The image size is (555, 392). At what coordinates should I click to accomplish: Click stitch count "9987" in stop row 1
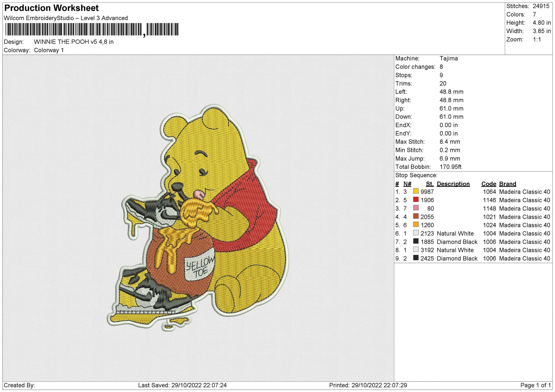tap(427, 192)
